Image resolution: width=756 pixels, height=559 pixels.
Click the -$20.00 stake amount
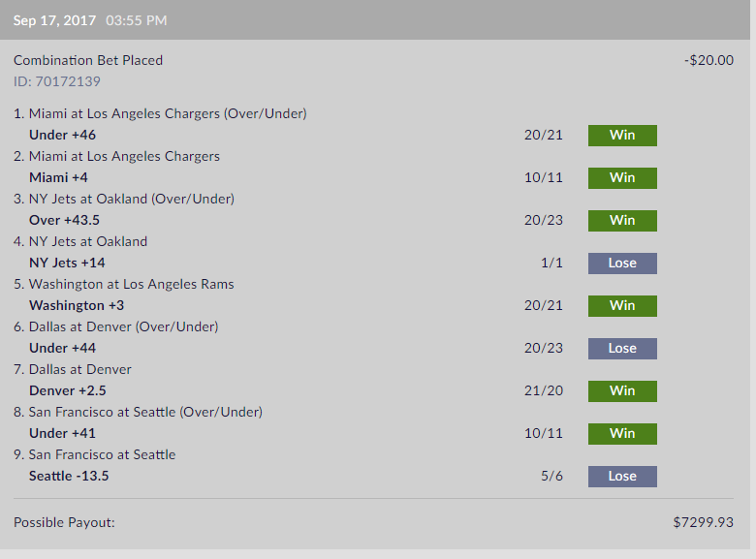click(x=709, y=60)
